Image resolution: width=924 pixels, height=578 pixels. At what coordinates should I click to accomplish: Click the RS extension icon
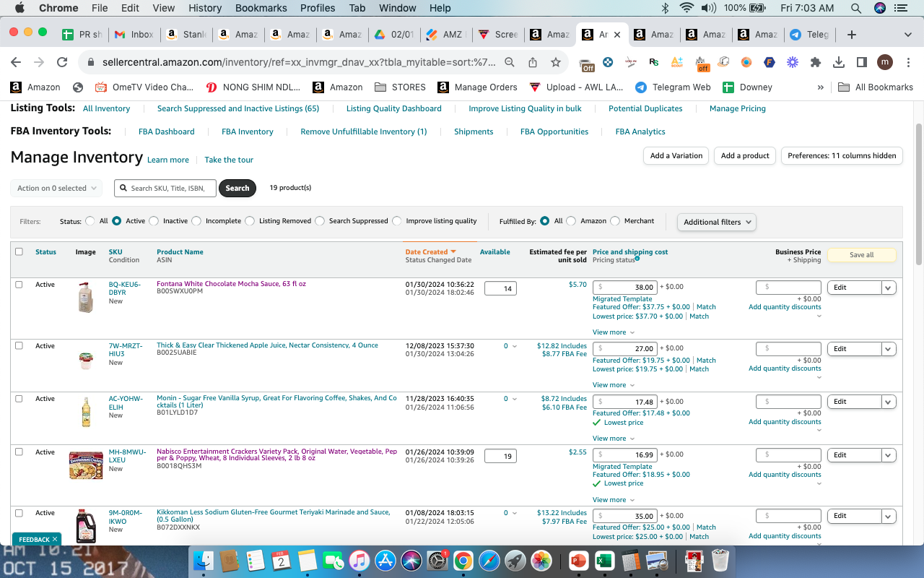pyautogui.click(x=654, y=62)
